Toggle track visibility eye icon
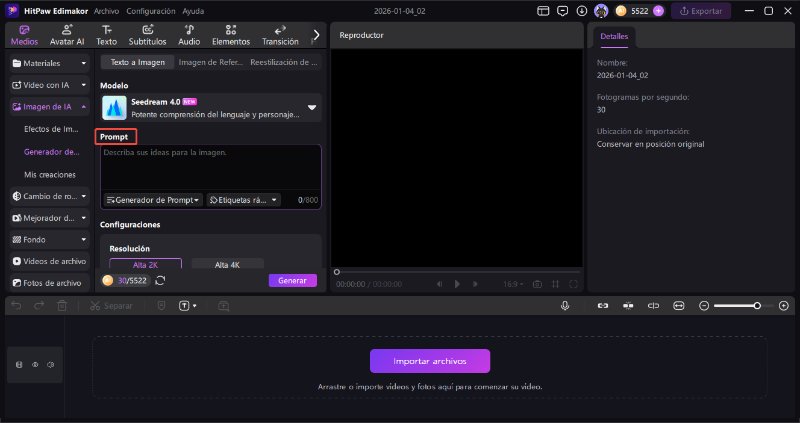 pos(35,365)
